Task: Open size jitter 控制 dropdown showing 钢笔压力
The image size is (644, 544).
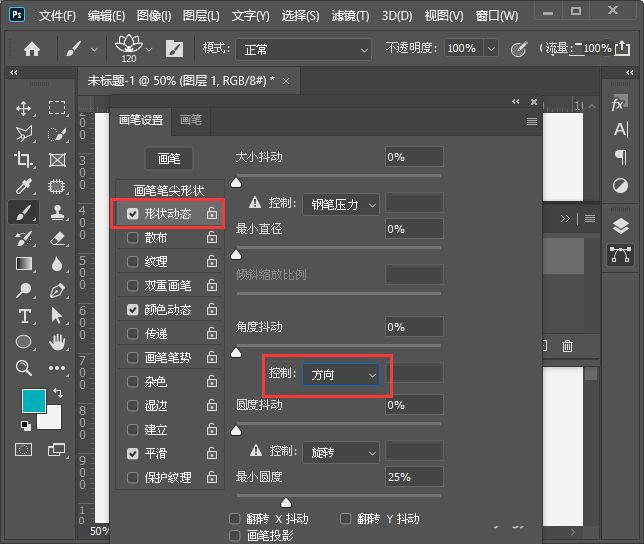Action: 341,204
